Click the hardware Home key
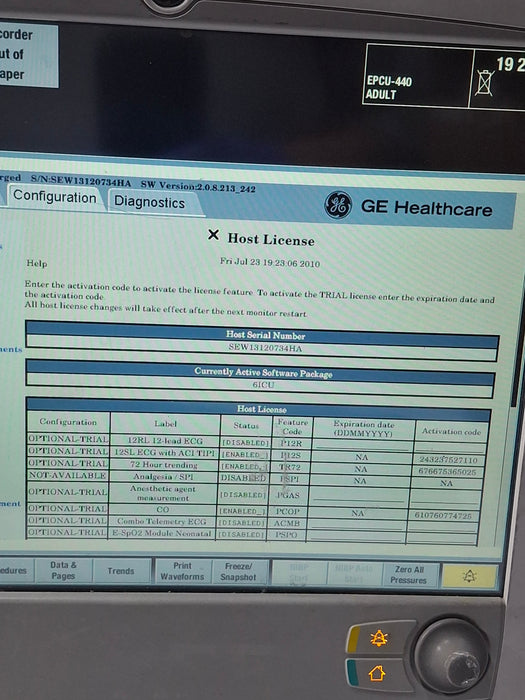The image size is (525, 700). coord(377,673)
